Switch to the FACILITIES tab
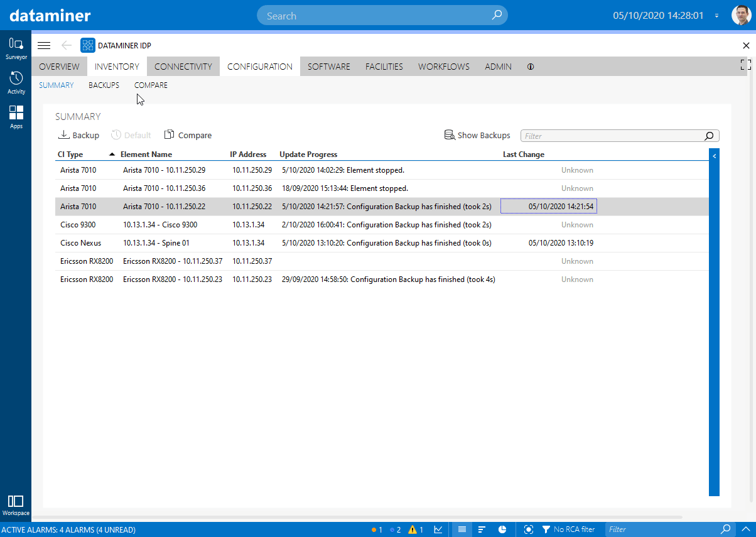The height and width of the screenshot is (537, 756). tap(384, 67)
